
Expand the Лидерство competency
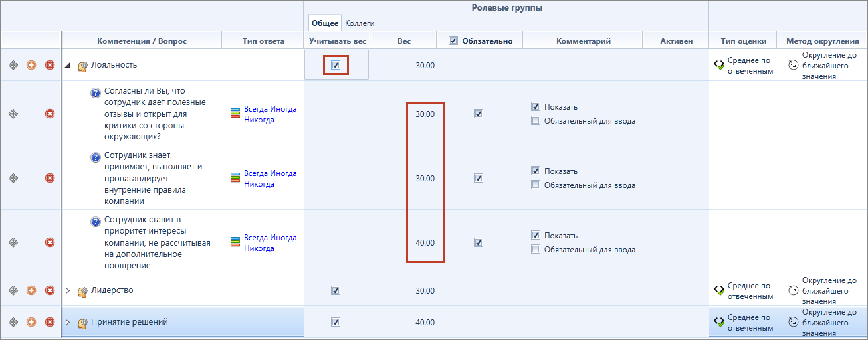coord(68,290)
